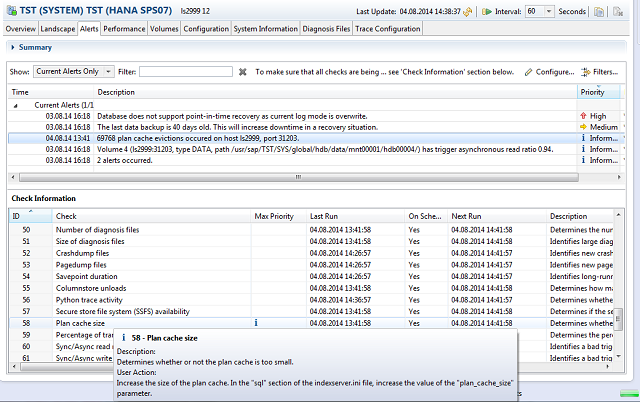This screenshot has height=402, width=640.
Task: Select the Volume 4 asynchronous read ratio alert
Action: click(316, 149)
